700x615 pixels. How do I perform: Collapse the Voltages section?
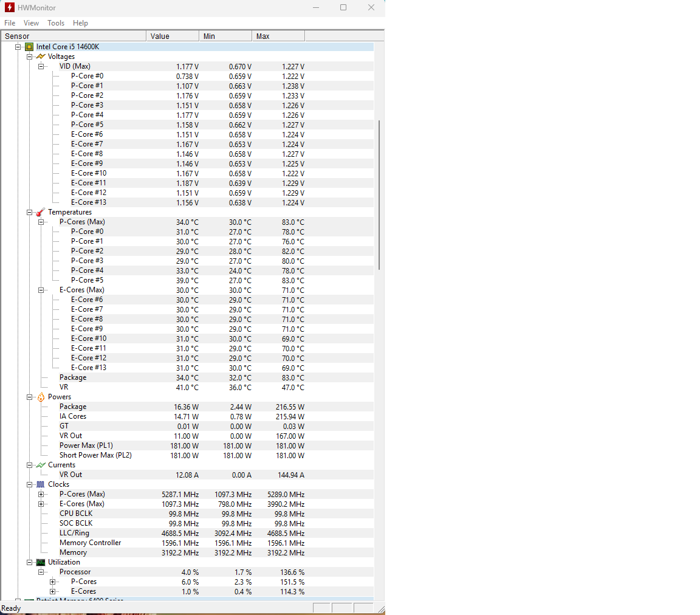29,57
